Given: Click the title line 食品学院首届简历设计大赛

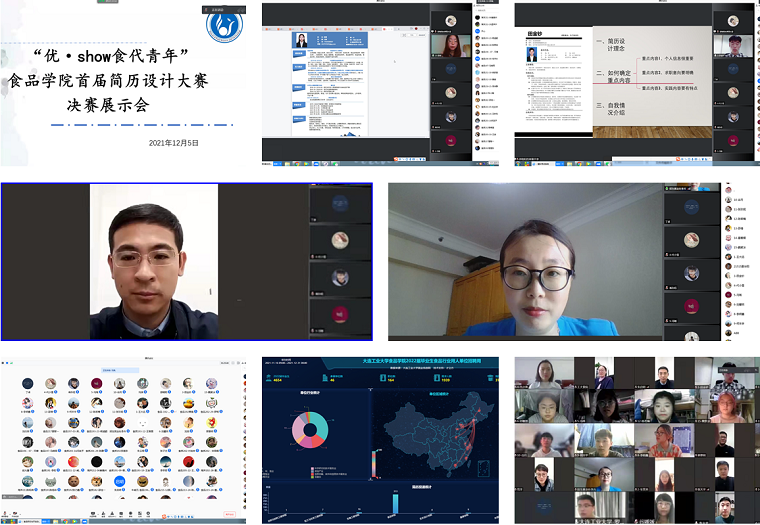Looking at the screenshot, I should click(108, 80).
